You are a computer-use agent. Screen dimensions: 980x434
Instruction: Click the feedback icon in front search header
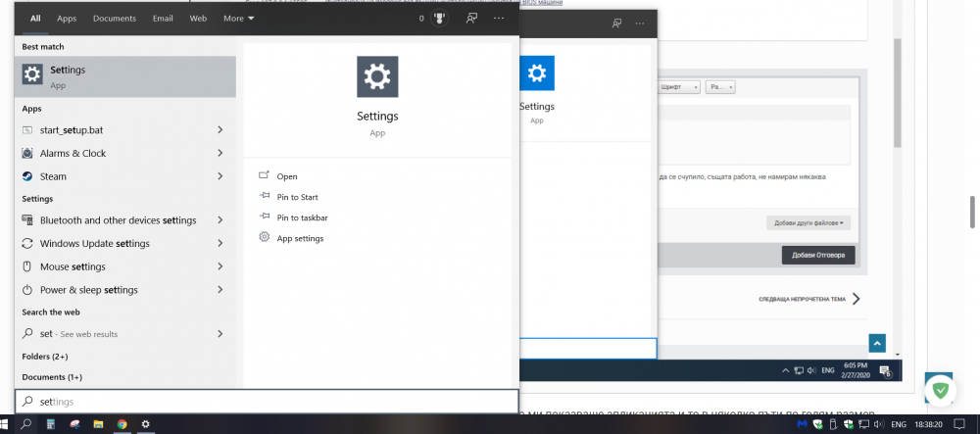click(x=472, y=18)
